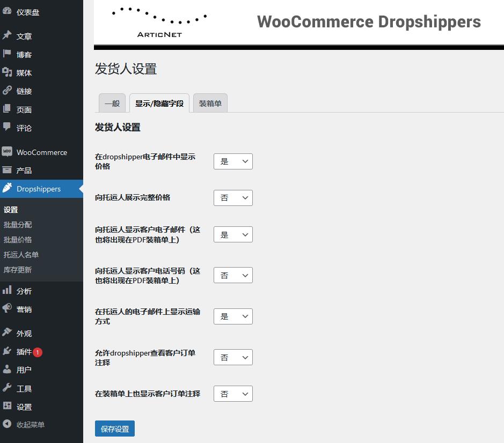Click the paintbrush icon beside 外观
Screen dimensions: 504x443
[x=7, y=333]
